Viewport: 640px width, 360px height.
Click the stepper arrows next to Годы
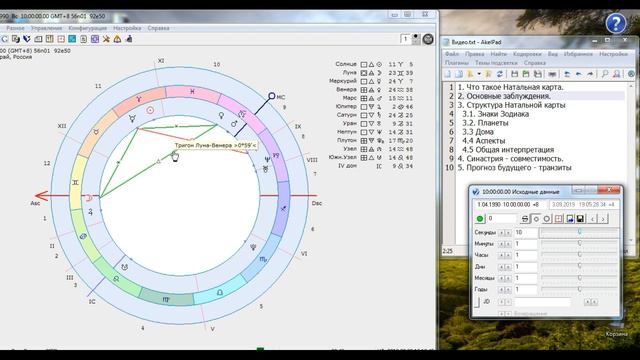point(505,289)
